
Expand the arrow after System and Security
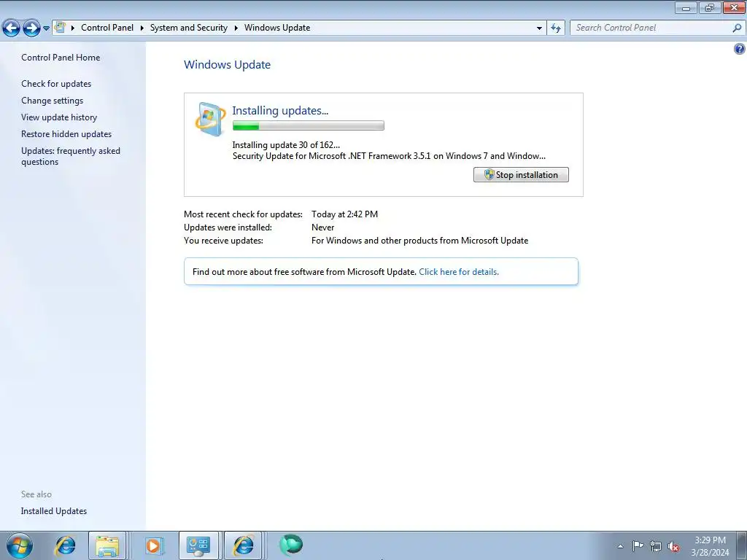point(236,28)
